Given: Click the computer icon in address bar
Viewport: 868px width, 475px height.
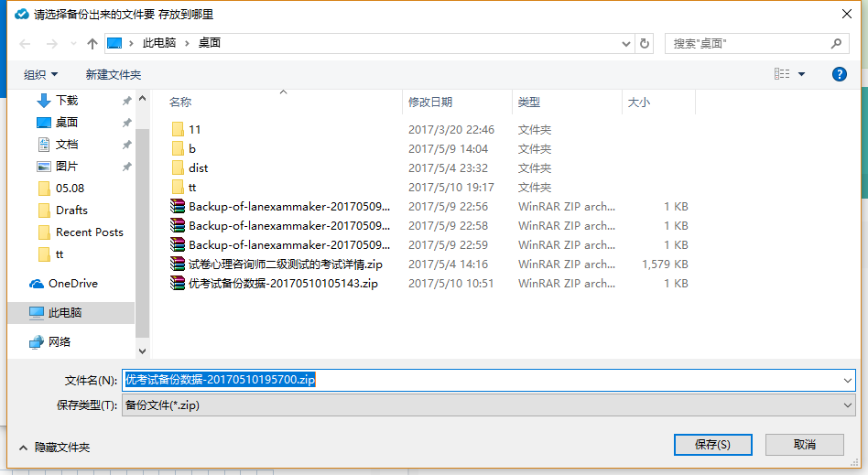Looking at the screenshot, I should tap(114, 43).
